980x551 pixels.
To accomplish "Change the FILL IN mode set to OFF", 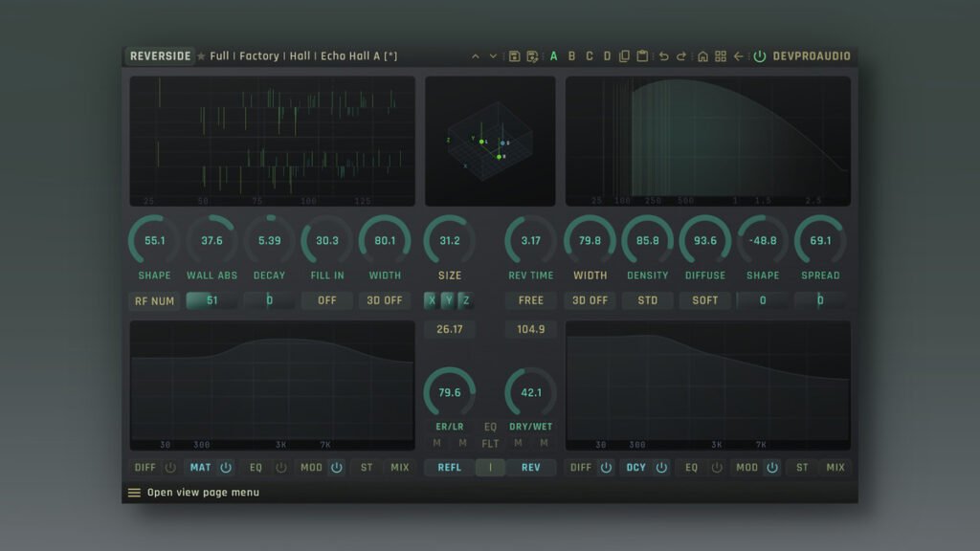I will (327, 300).
